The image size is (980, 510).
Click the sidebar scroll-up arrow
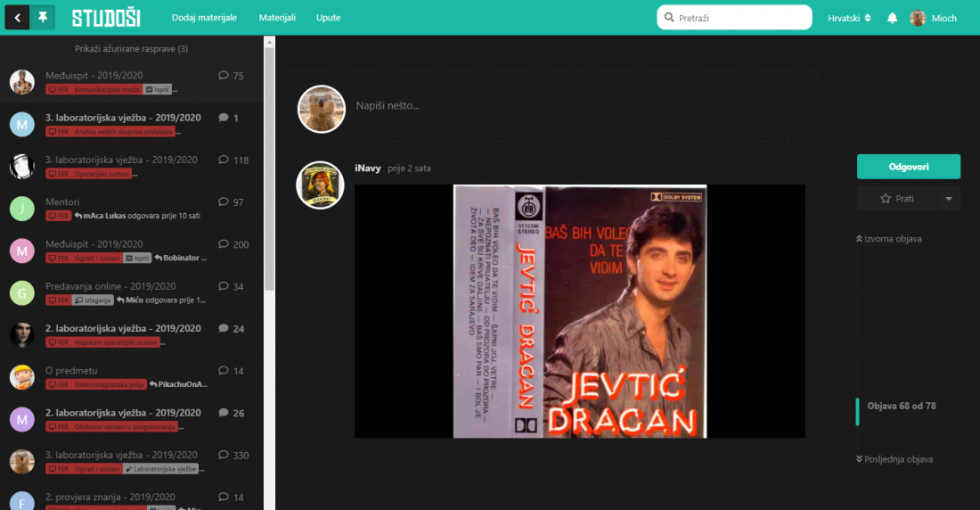[x=269, y=42]
